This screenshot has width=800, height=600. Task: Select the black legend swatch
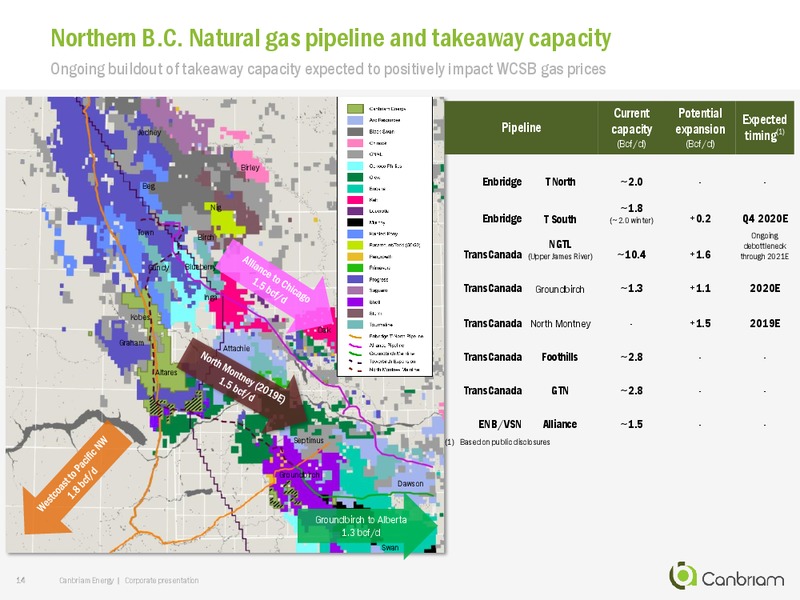pos(355,222)
